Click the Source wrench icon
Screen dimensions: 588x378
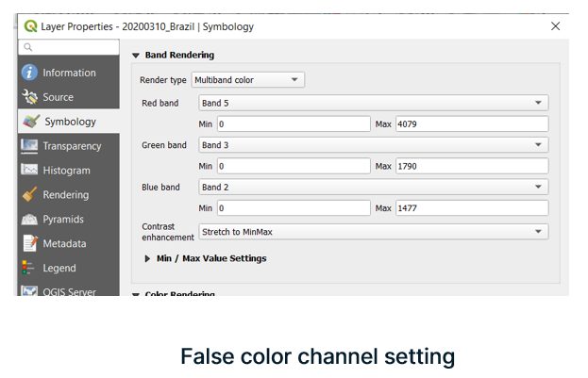[x=29, y=97]
